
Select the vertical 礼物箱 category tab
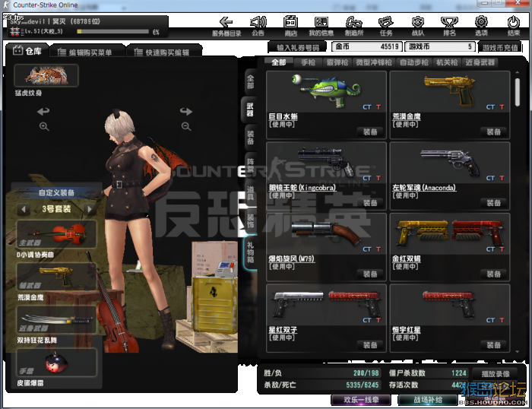(x=250, y=252)
